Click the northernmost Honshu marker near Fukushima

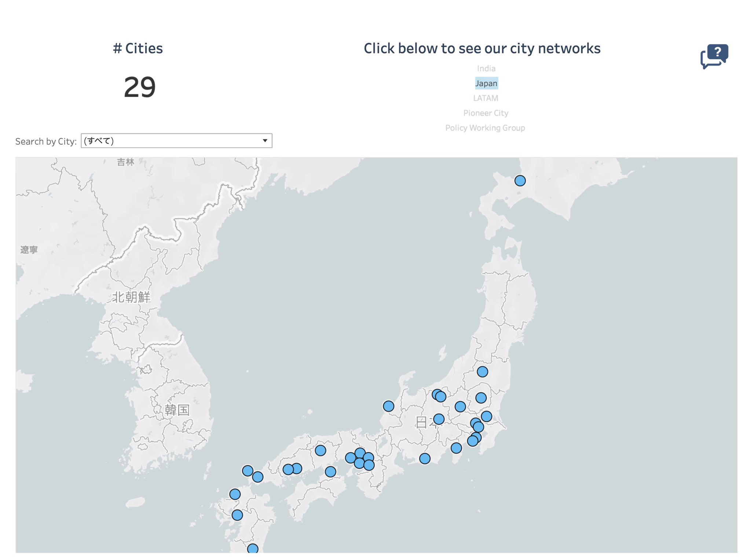tap(482, 372)
